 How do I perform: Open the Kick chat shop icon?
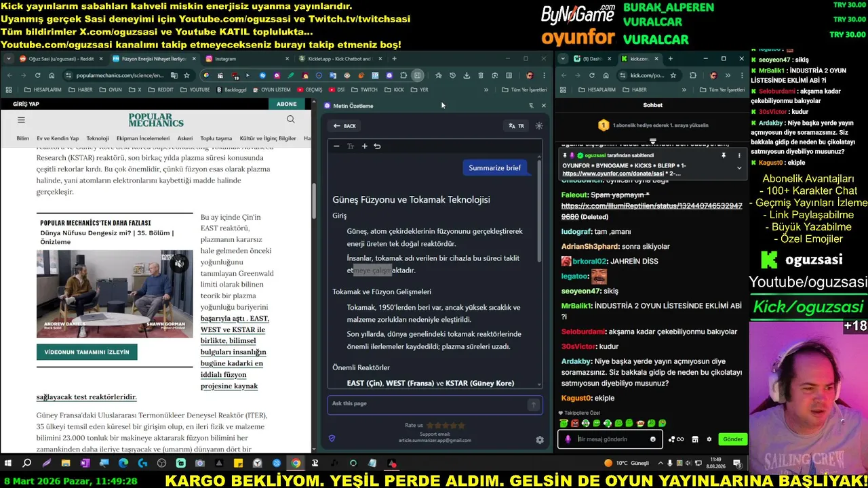tap(694, 439)
